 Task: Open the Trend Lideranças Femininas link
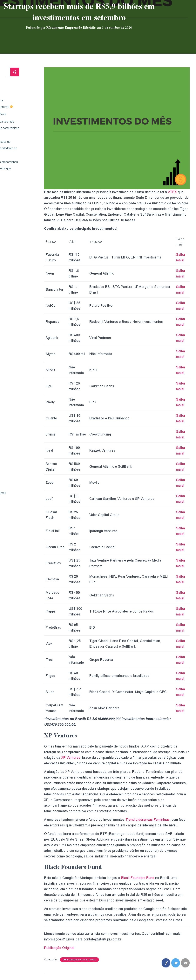pos(147,819)
